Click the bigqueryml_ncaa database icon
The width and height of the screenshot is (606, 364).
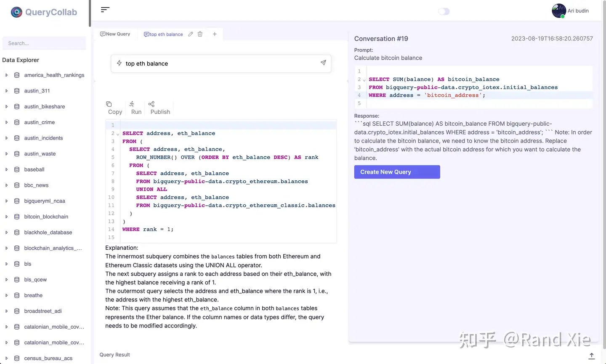[17, 201]
